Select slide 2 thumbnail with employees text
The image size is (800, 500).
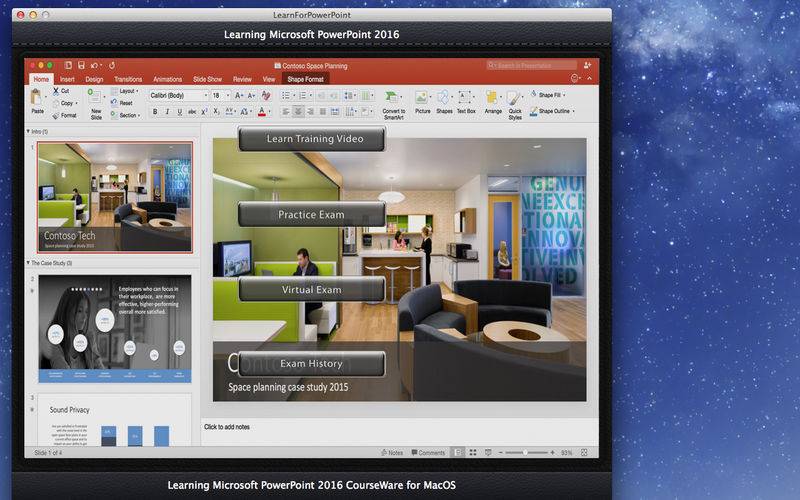tap(115, 329)
